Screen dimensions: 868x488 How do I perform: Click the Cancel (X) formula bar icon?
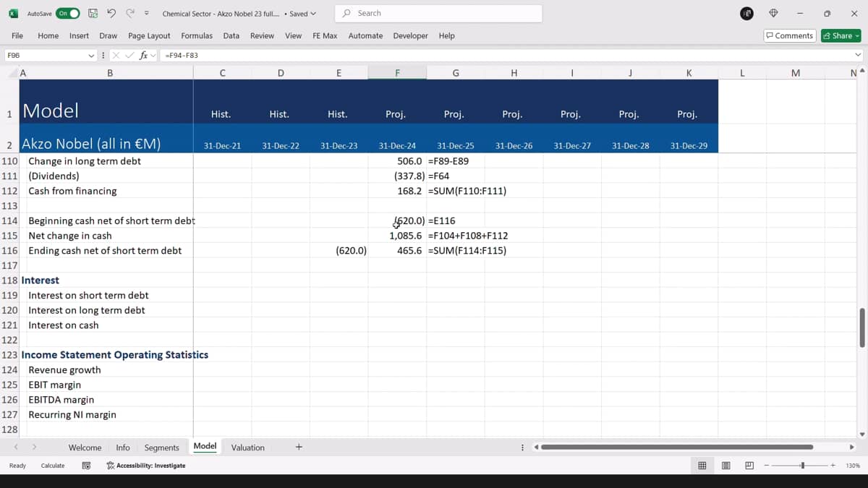116,55
